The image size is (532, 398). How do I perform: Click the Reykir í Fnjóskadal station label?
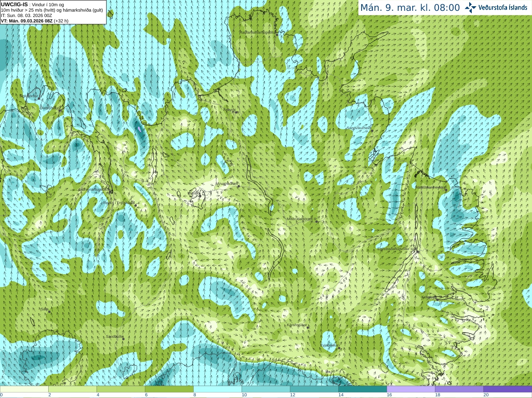click(119, 203)
